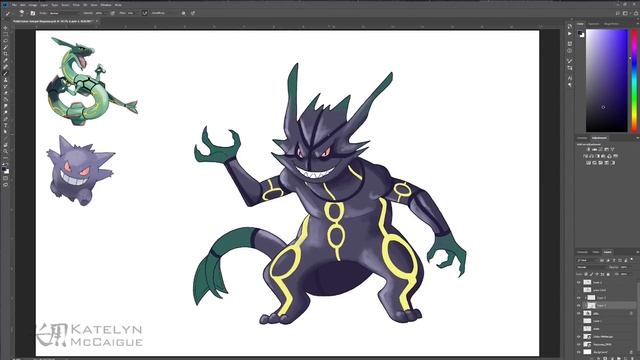Select the Healing Brush tool
Viewport: 640px width, 360px height.
point(5,67)
